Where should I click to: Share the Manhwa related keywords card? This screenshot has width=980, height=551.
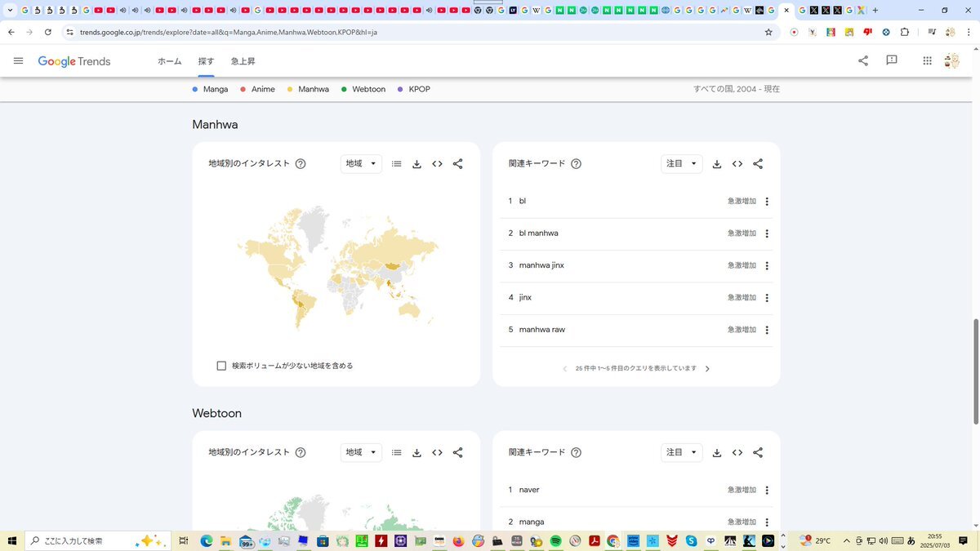(758, 164)
